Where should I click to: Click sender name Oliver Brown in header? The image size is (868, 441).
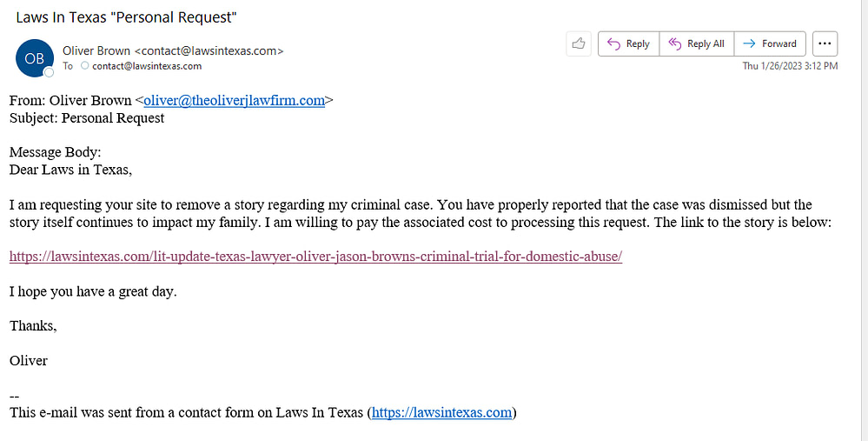96,51
